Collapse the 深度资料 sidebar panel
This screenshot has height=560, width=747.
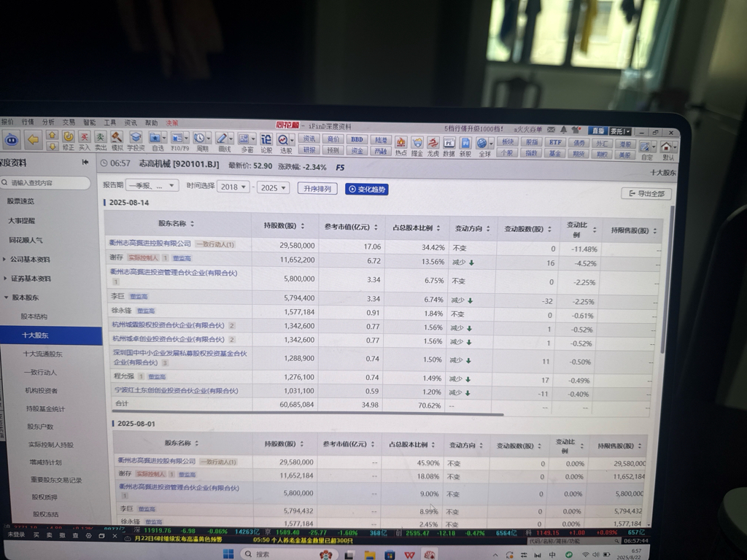(85, 163)
